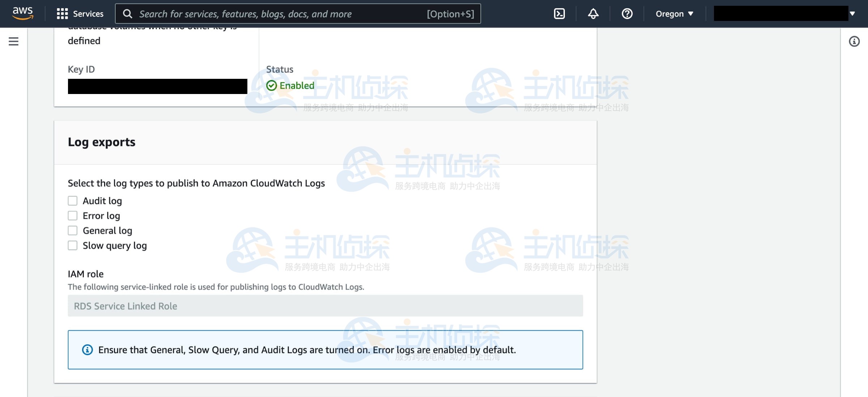Enable the Audit log checkbox
868x397 pixels.
[73, 201]
